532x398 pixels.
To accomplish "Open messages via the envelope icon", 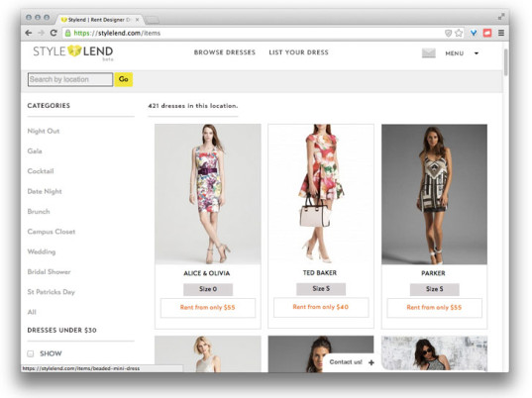I will pyautogui.click(x=429, y=53).
